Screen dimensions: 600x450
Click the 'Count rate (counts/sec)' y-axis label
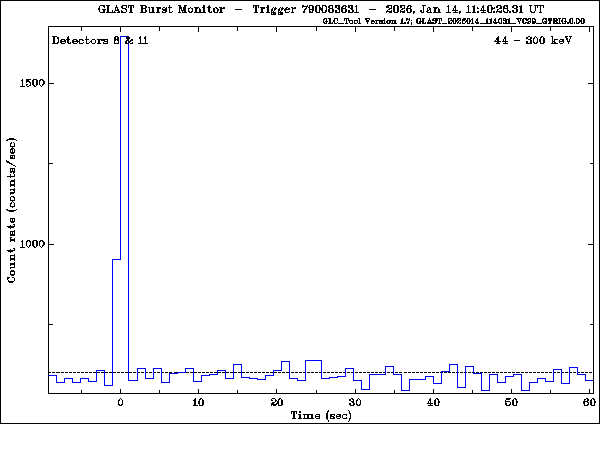point(12,212)
